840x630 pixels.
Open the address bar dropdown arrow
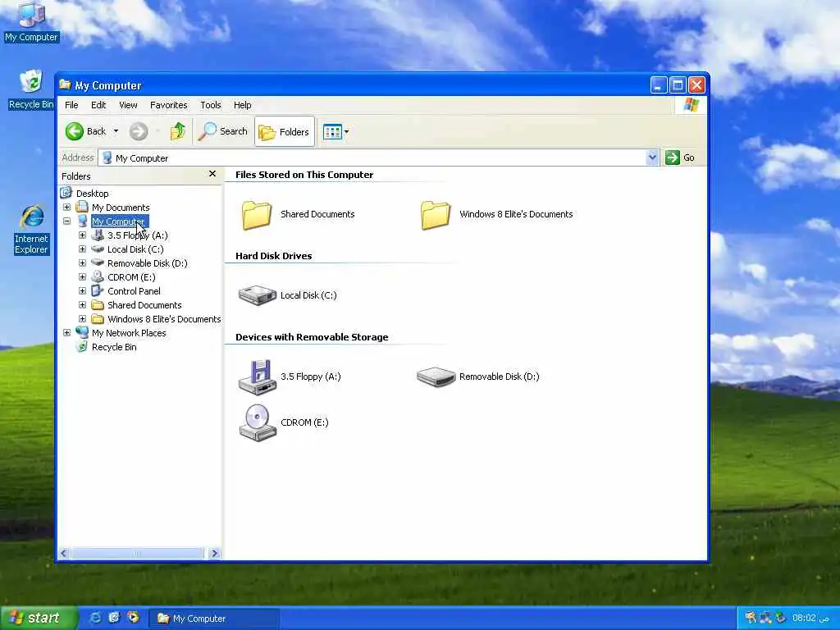coord(652,157)
